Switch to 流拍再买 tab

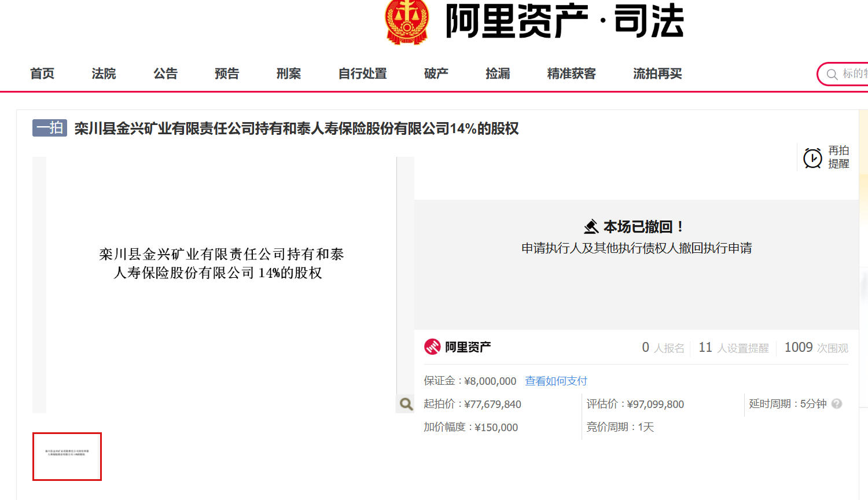click(657, 73)
